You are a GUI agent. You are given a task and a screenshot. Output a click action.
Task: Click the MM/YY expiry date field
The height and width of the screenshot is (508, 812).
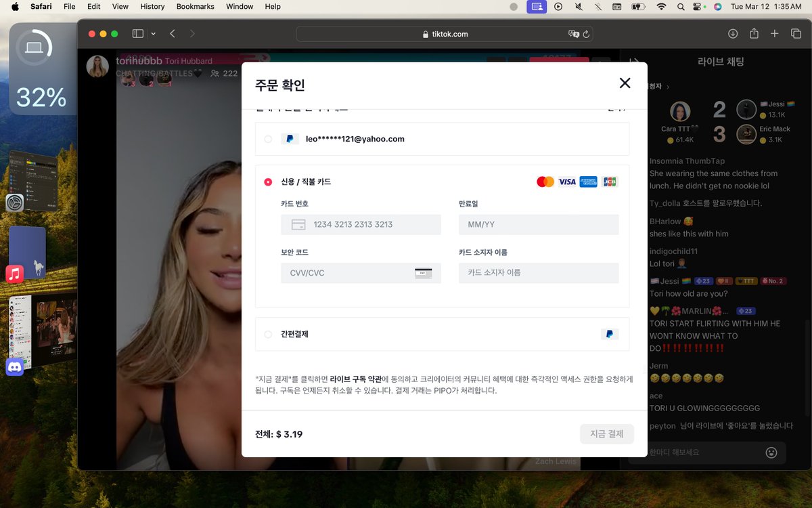(x=539, y=224)
